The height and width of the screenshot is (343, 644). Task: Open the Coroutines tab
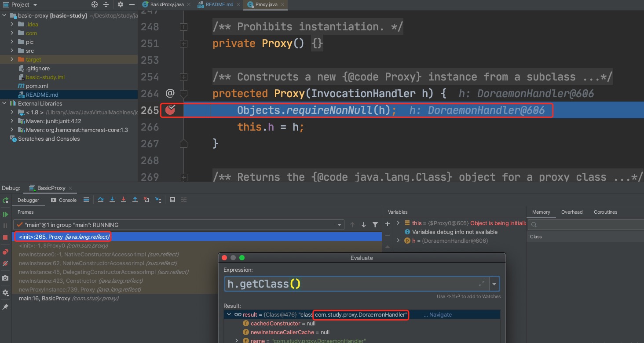[606, 212]
